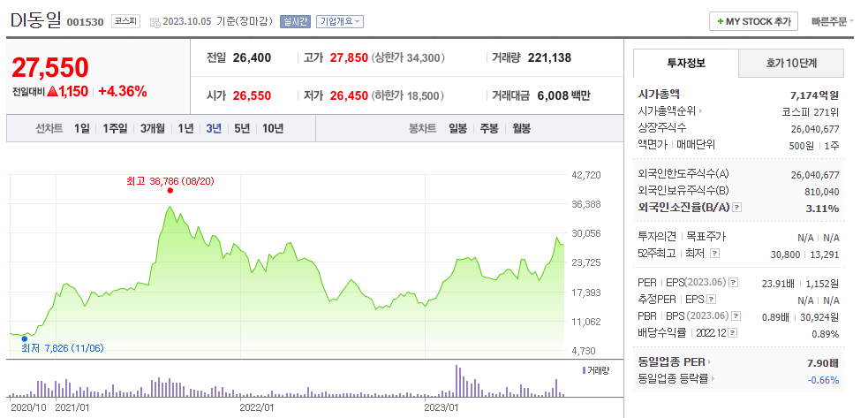Viewport: 868px width, 418px height.
Task: Click the help icon beside 외국인소진율(B/A)
Action: pos(736,208)
